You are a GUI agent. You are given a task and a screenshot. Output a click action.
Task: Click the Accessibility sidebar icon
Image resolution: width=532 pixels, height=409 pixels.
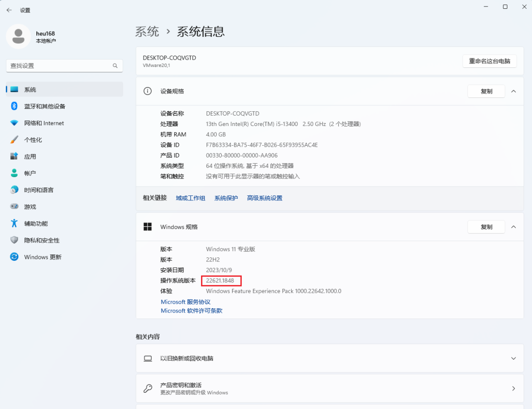tap(14, 223)
